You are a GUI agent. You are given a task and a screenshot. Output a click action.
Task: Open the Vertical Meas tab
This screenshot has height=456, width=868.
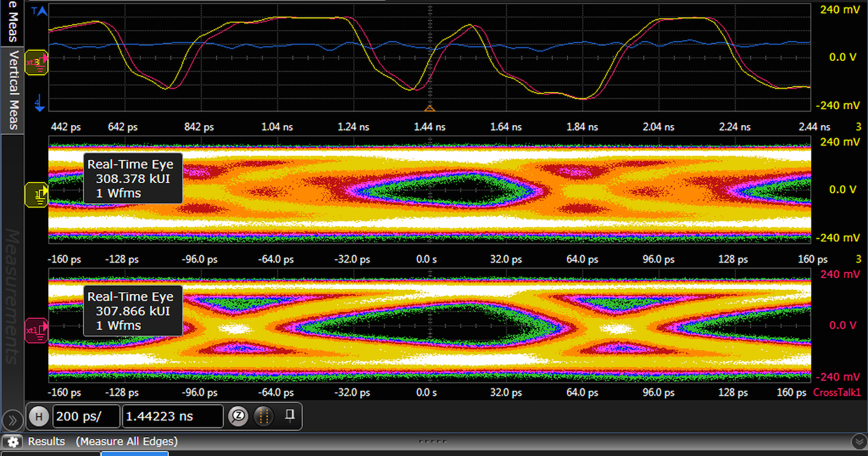[12, 89]
